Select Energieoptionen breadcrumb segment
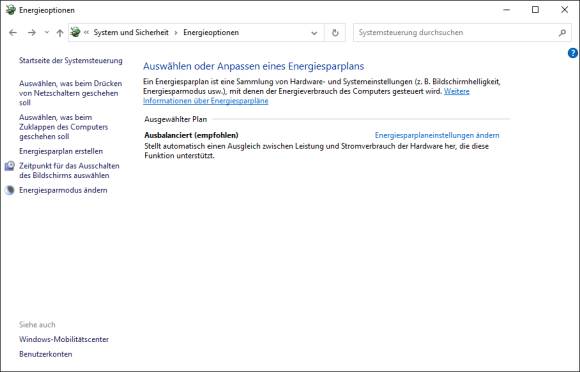Image resolution: width=580 pixels, height=372 pixels. [x=211, y=33]
